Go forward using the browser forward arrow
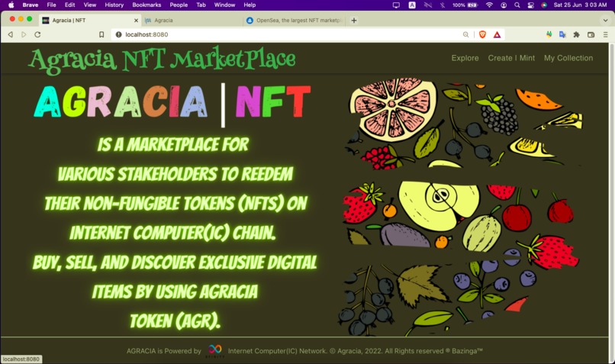Image resolution: width=615 pixels, height=364 pixels. (x=24, y=34)
